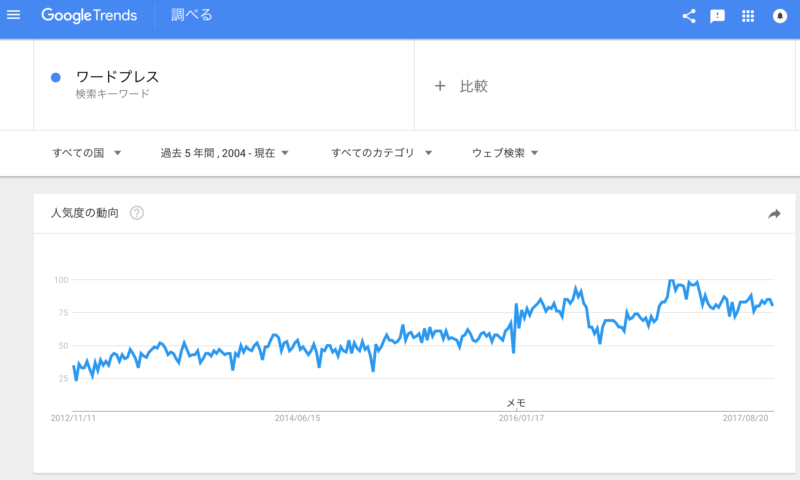
Task: Click the 2017/08/20 axis date label
Action: pyautogui.click(x=745, y=418)
